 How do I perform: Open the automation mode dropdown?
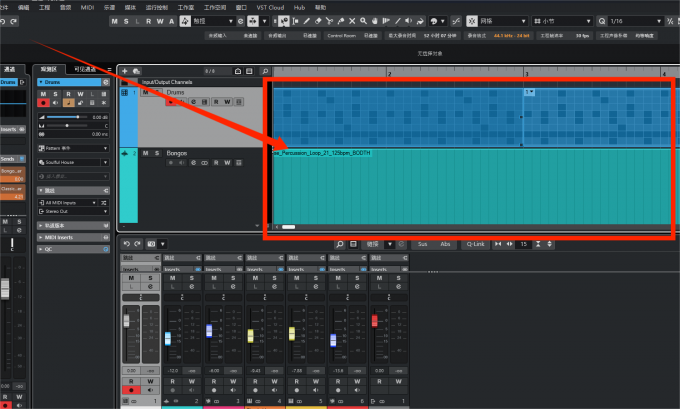coord(213,21)
